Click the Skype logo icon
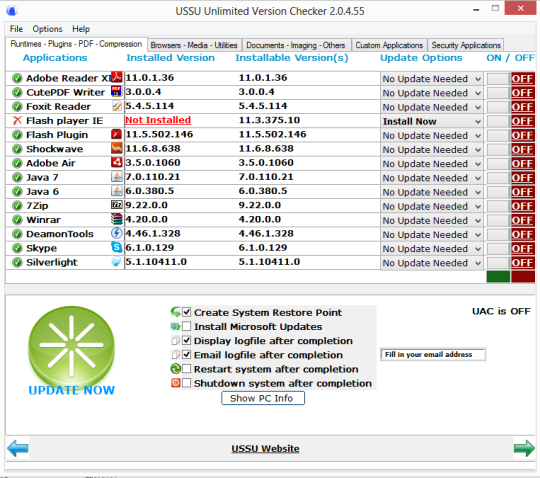 (117, 247)
